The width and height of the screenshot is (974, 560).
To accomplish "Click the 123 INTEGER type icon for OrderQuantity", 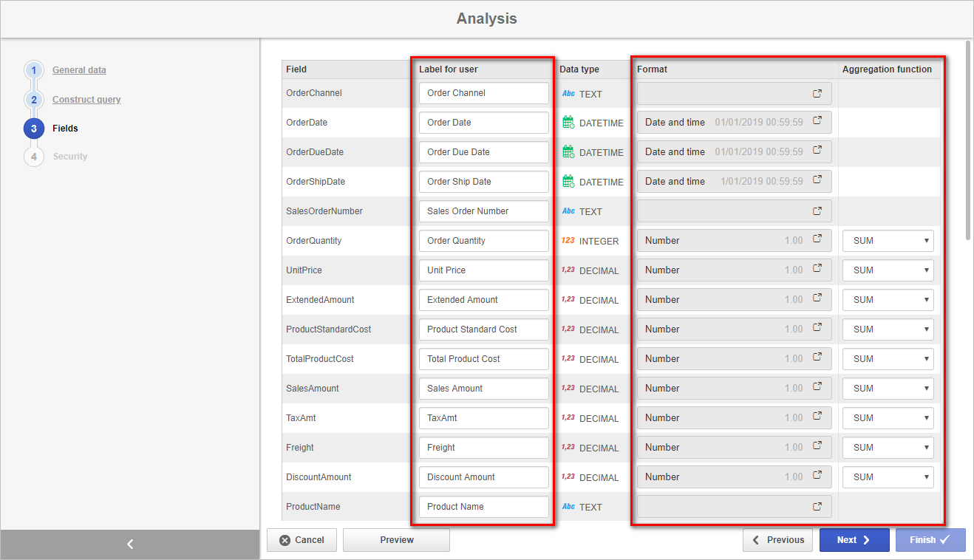I will point(568,241).
